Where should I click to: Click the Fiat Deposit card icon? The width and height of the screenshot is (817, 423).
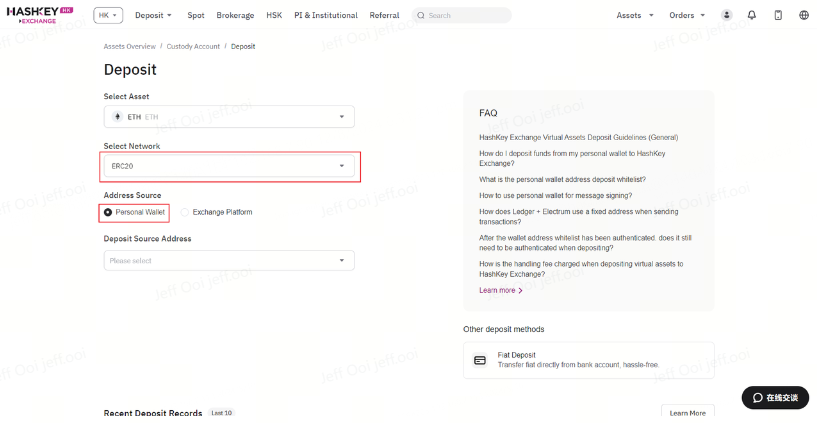(x=480, y=360)
